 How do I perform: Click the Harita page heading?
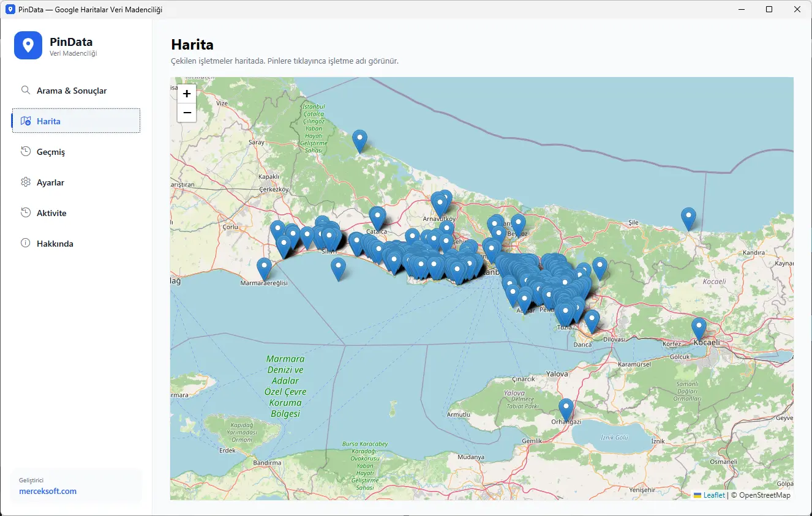click(192, 45)
